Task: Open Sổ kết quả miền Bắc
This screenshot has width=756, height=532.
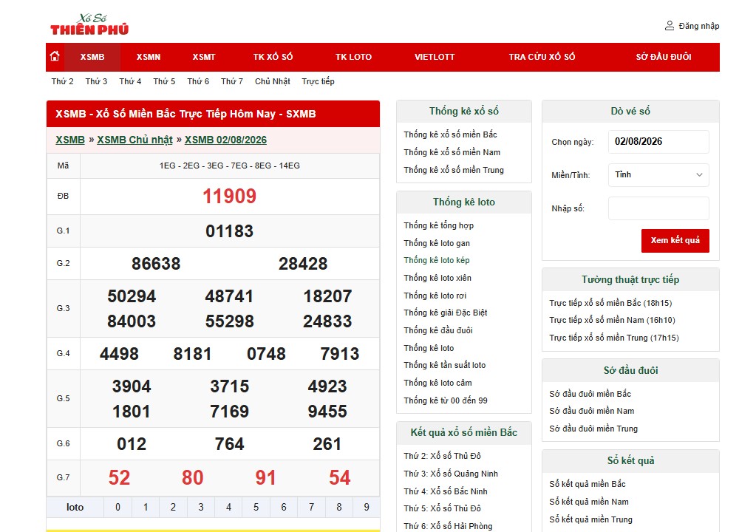Action: point(588,484)
